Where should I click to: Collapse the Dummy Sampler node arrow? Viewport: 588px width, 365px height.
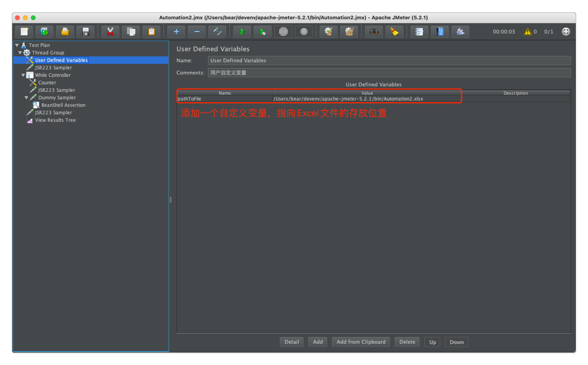[x=26, y=98]
